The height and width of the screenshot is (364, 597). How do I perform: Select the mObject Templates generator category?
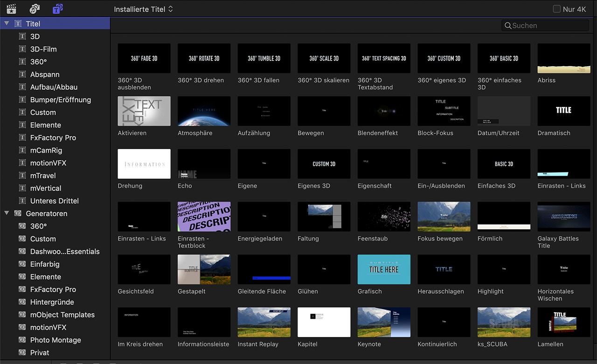[x=62, y=315]
